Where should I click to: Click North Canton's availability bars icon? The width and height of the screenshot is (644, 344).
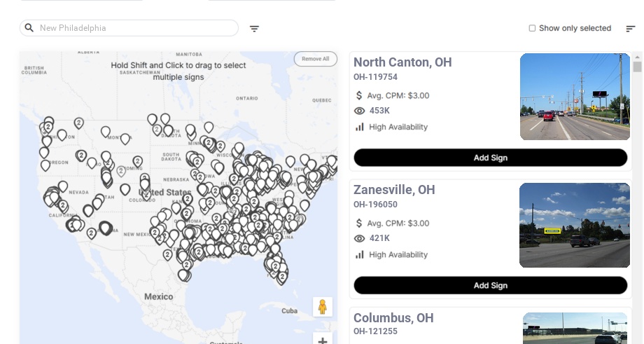pos(360,127)
